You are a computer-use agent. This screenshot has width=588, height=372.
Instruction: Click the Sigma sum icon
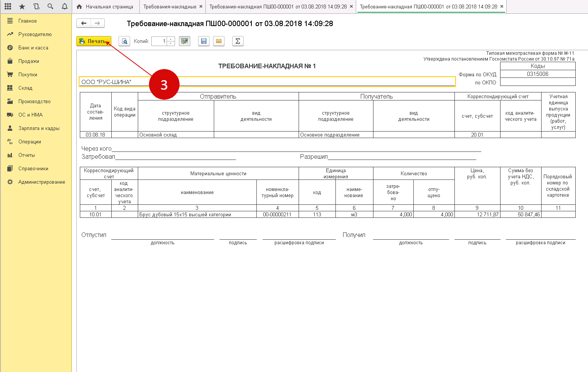click(238, 41)
